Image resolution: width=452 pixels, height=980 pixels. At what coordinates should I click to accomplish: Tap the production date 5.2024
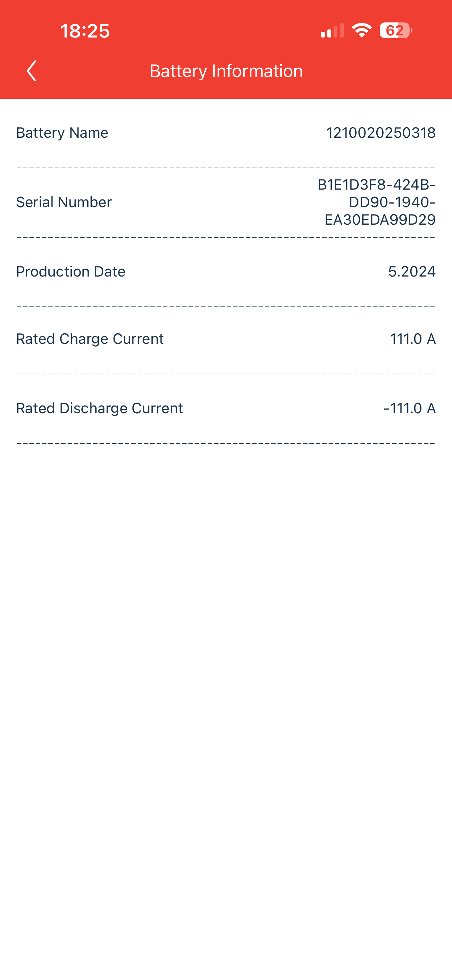coord(412,272)
